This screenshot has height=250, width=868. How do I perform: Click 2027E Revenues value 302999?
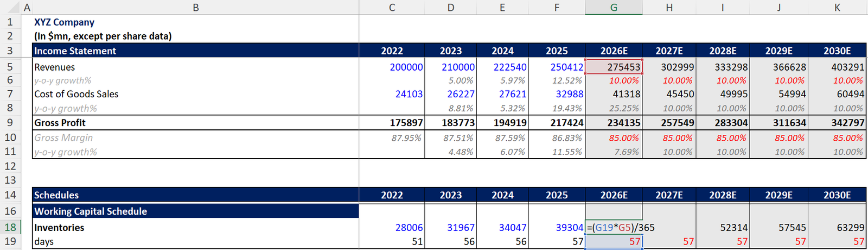[669, 67]
